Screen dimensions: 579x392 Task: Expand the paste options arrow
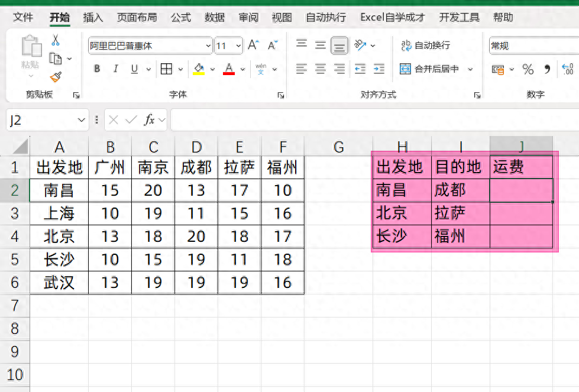point(31,76)
